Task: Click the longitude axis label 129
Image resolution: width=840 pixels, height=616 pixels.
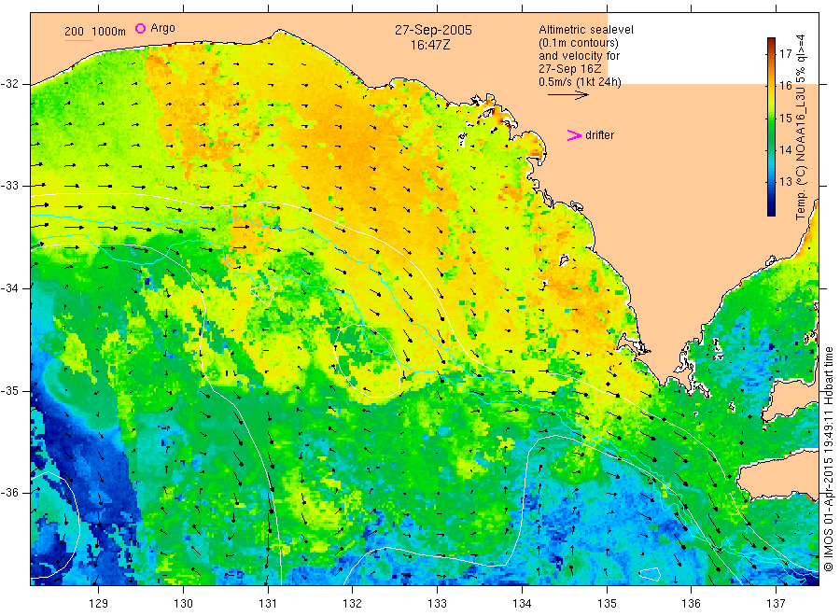Action: point(99,604)
